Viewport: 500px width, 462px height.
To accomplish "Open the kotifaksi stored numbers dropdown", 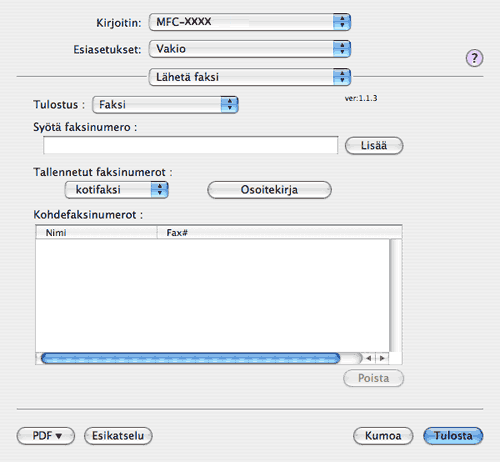I will (x=117, y=190).
